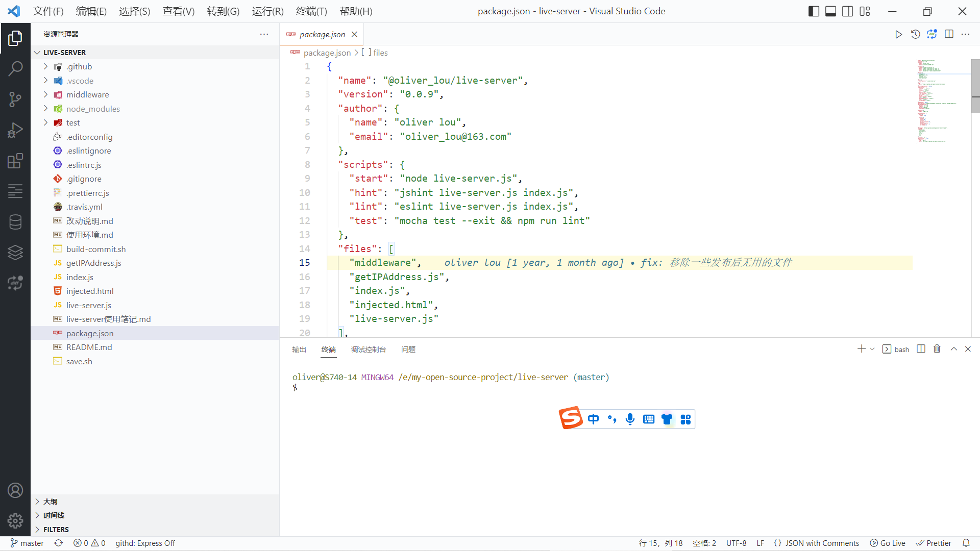Toggle secondary side bar visibility
980x551 pixels.
pyautogui.click(x=848, y=11)
